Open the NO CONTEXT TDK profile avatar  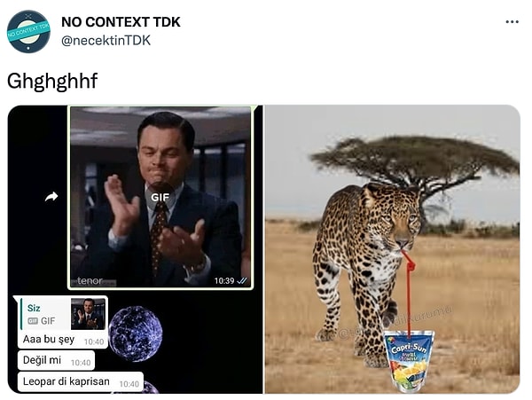28,32
